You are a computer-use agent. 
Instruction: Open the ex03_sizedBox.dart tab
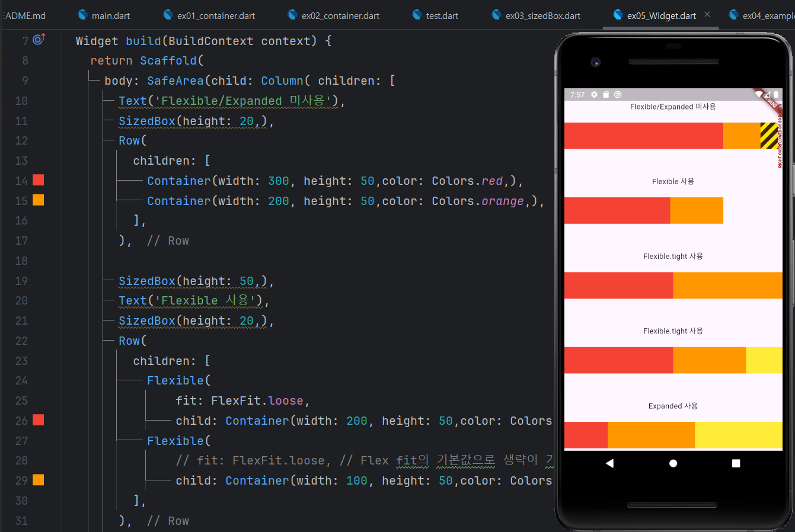[x=536, y=15]
